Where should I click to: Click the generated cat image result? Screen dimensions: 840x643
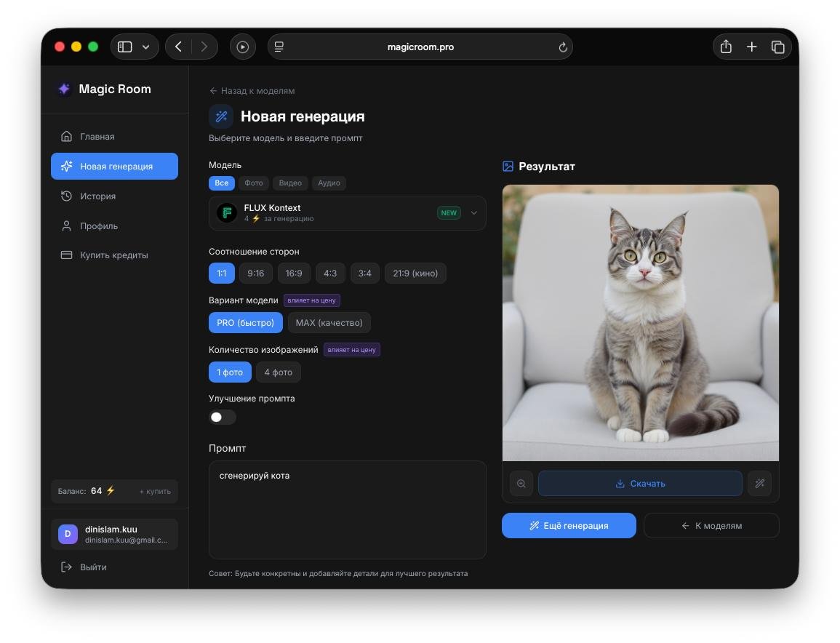pyautogui.click(x=640, y=322)
